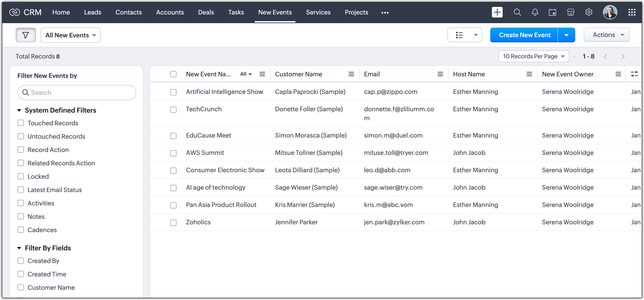Screen dimensions: 644x300
Task: Click the filter funnel icon
Action: (x=26, y=35)
